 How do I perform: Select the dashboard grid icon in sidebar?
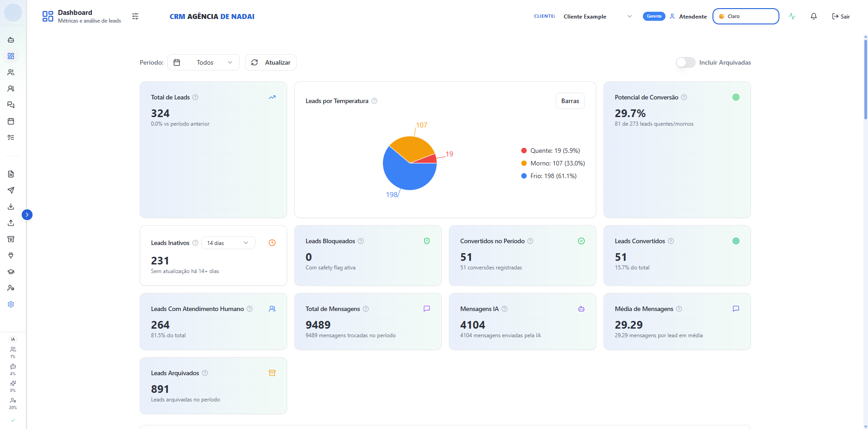(11, 56)
